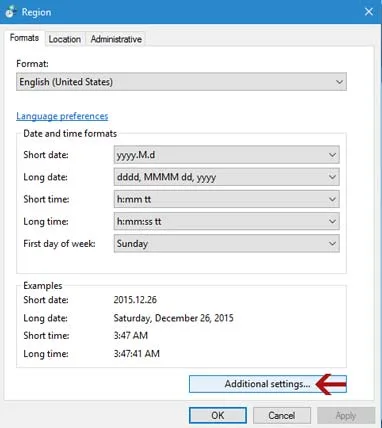The height and width of the screenshot is (428, 382).
Task: Click the example long date Saturday, December 26, 2015
Action: [x=173, y=318]
